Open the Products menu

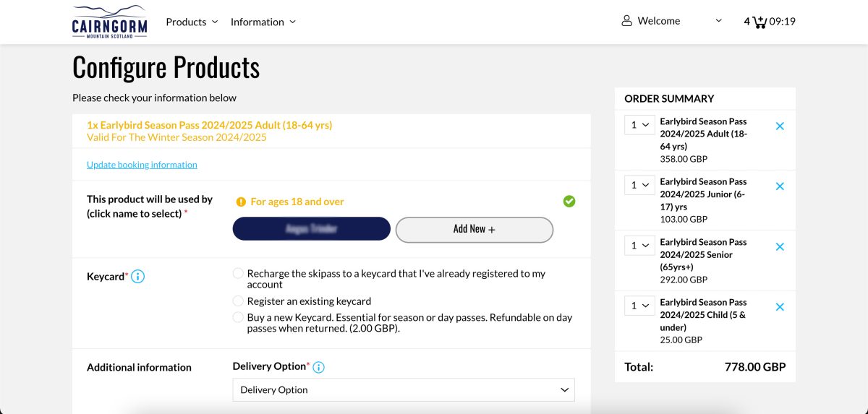coord(192,22)
